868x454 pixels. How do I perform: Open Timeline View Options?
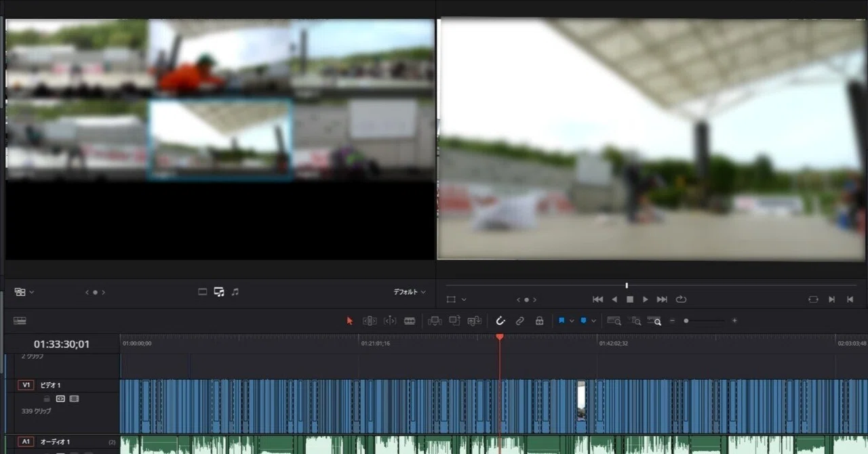(20, 321)
